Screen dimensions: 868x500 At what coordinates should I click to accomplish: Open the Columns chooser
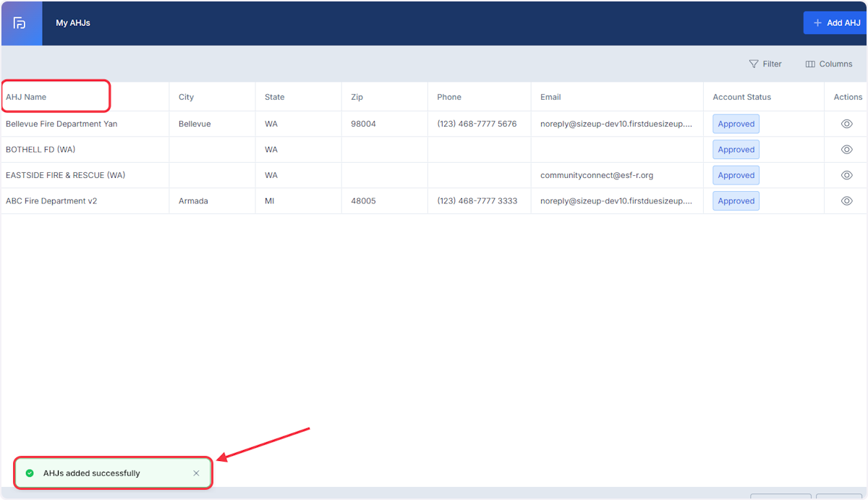(829, 64)
